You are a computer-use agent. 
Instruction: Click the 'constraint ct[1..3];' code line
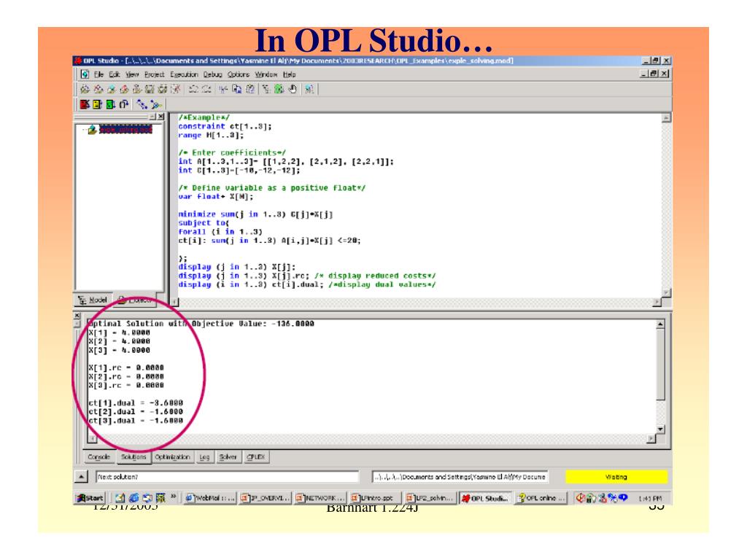pos(225,127)
